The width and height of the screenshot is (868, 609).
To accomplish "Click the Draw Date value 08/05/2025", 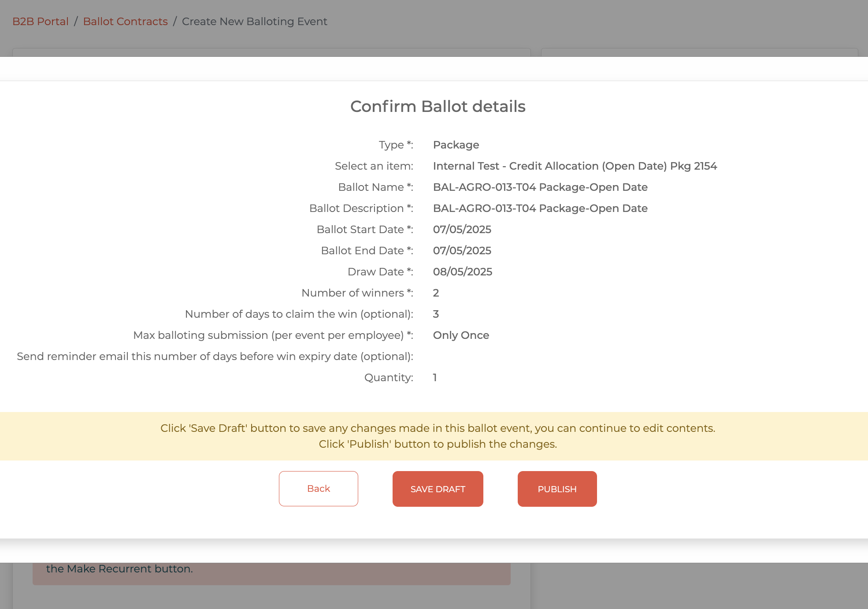I will pyautogui.click(x=462, y=272).
